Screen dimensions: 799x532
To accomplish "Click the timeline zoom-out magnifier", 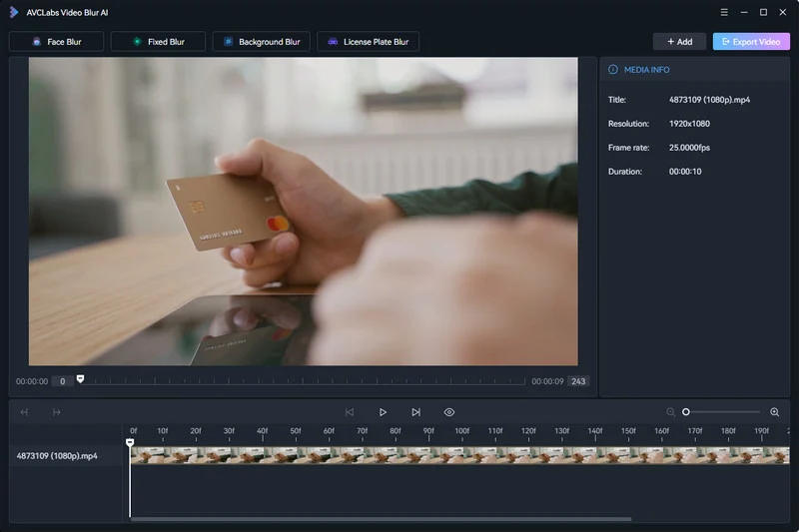I will click(670, 412).
